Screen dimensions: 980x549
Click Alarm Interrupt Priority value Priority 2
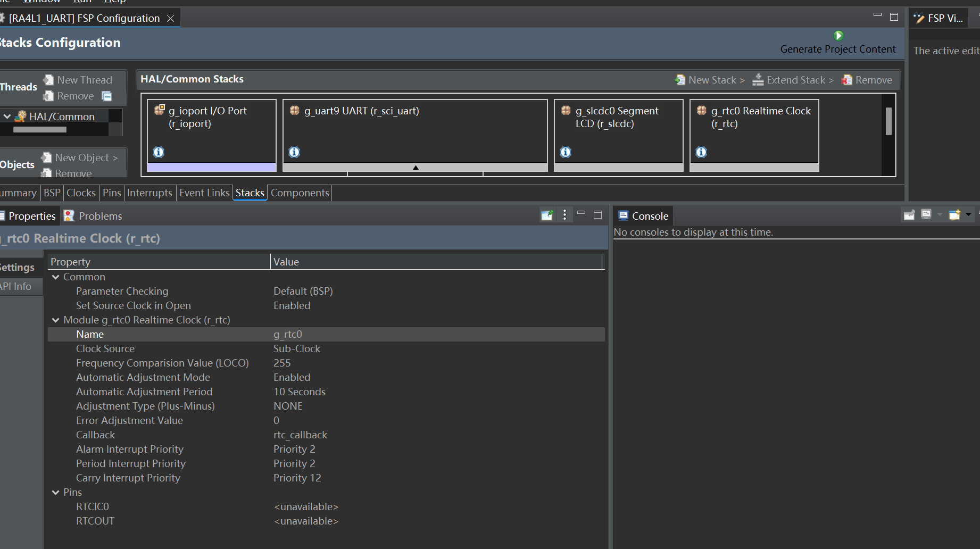click(x=294, y=449)
